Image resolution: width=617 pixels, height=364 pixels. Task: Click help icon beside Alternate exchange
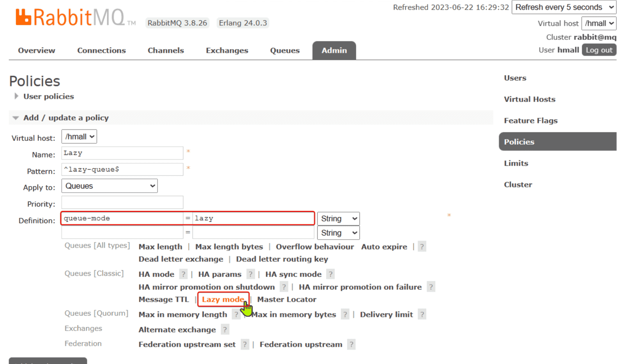click(225, 329)
